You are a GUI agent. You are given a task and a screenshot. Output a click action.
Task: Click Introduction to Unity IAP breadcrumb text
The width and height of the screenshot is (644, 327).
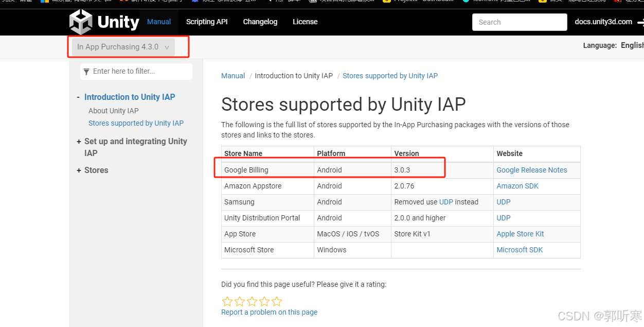click(x=294, y=76)
